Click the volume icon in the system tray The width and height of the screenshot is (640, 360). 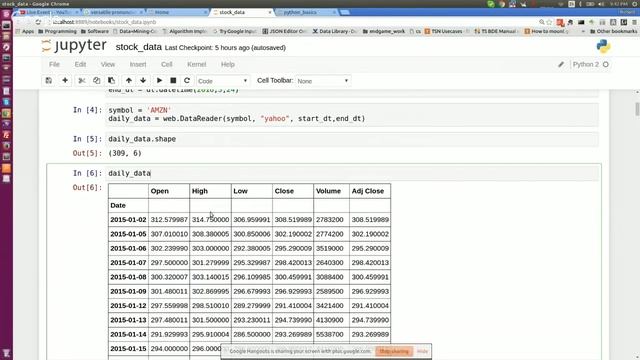[x=601, y=4]
